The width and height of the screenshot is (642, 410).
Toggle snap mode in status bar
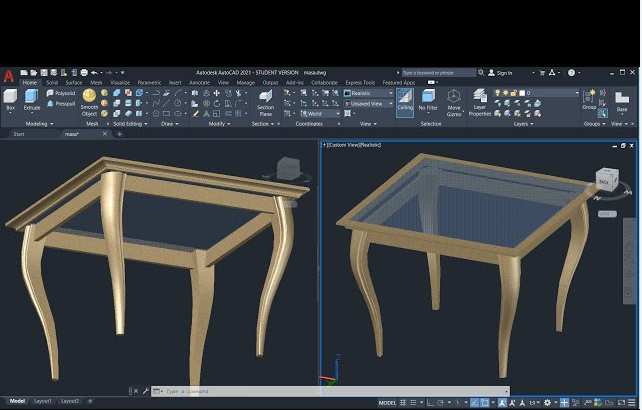pyautogui.click(x=413, y=403)
